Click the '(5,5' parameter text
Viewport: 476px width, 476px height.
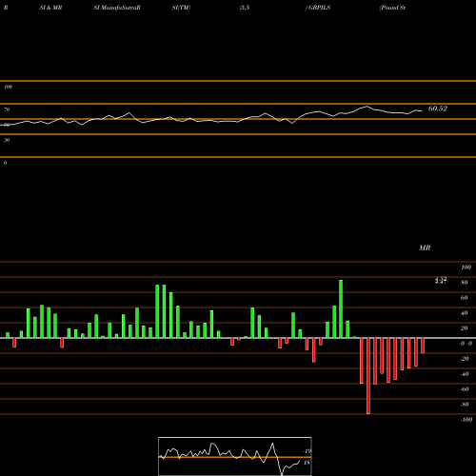[245, 8]
